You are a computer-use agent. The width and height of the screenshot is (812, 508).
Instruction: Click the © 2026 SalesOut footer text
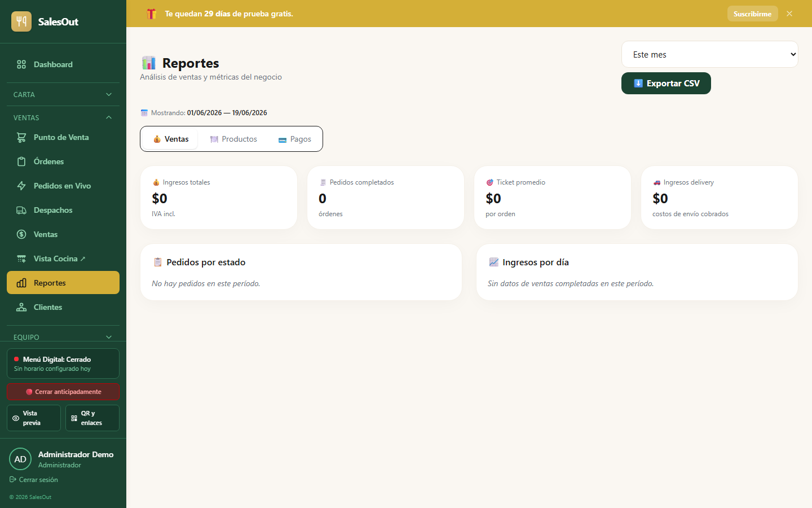coord(30,497)
